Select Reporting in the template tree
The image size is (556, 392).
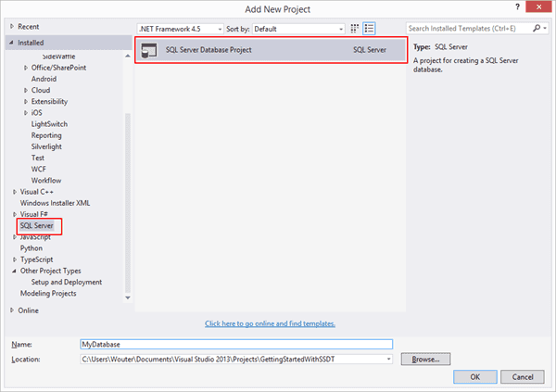click(46, 135)
